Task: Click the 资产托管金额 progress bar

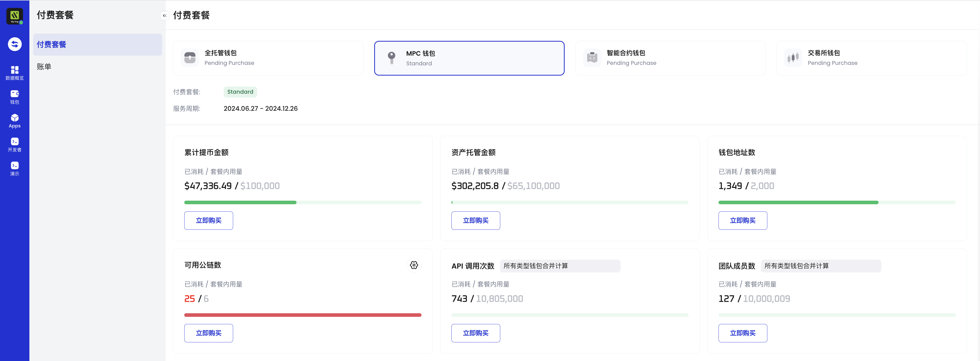Action: click(570, 202)
